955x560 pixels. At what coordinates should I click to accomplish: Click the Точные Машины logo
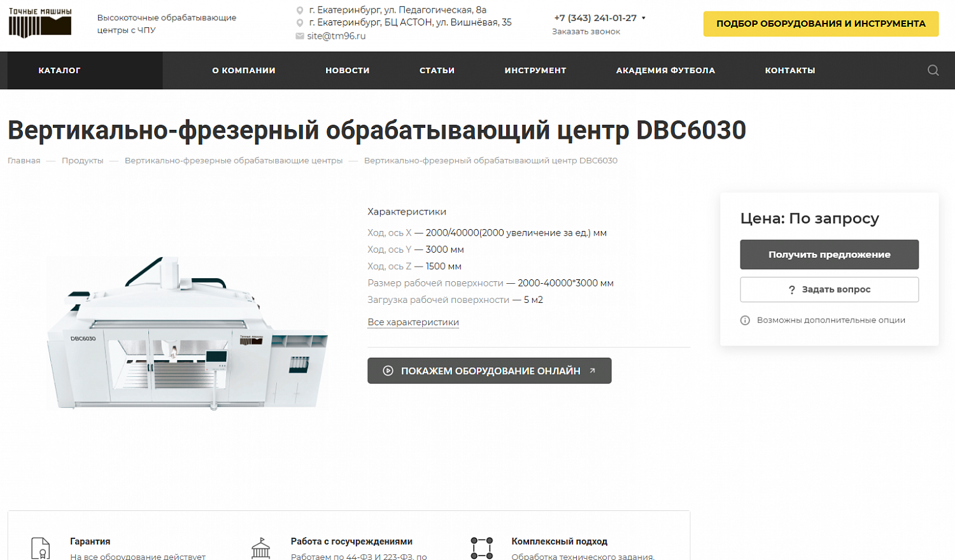pos(40,23)
